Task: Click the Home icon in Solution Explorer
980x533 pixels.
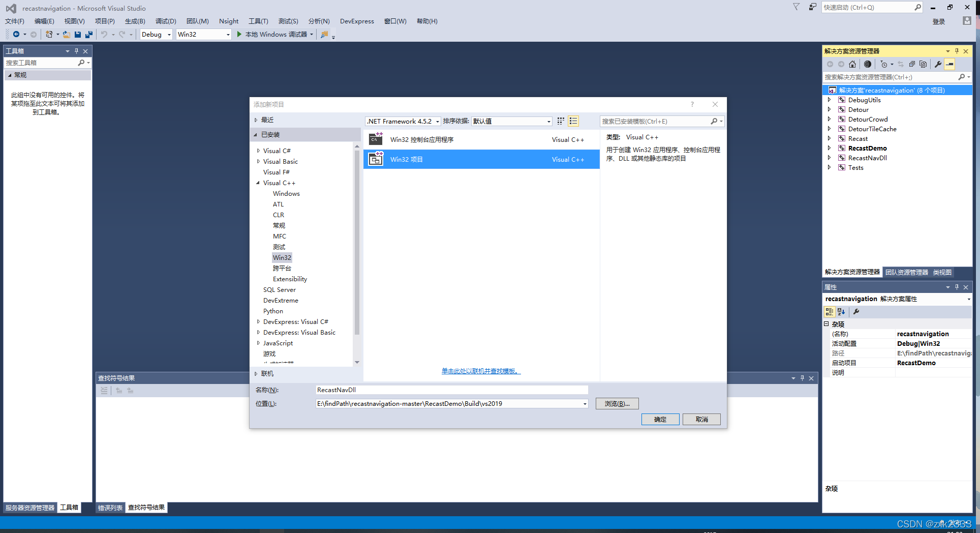Action: click(852, 64)
